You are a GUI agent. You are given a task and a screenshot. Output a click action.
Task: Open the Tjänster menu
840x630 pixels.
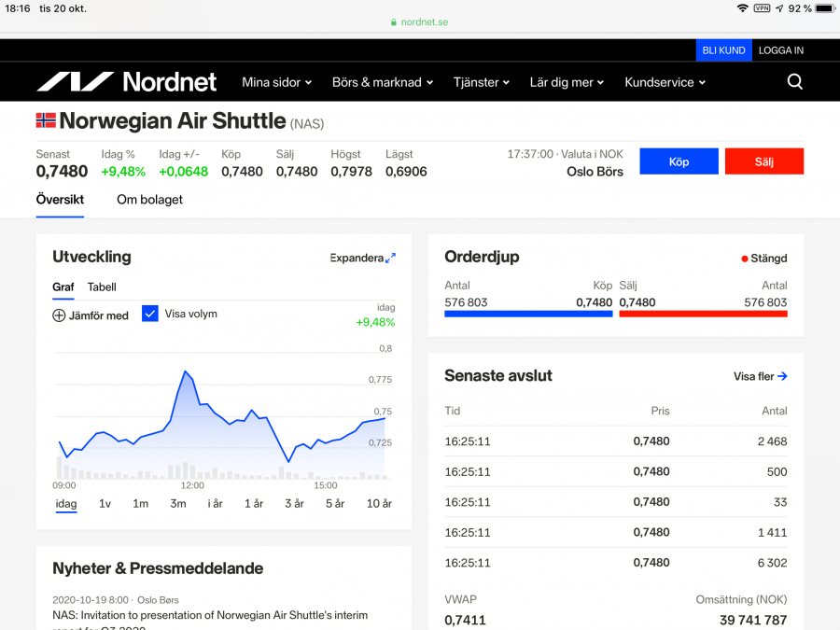tap(481, 82)
